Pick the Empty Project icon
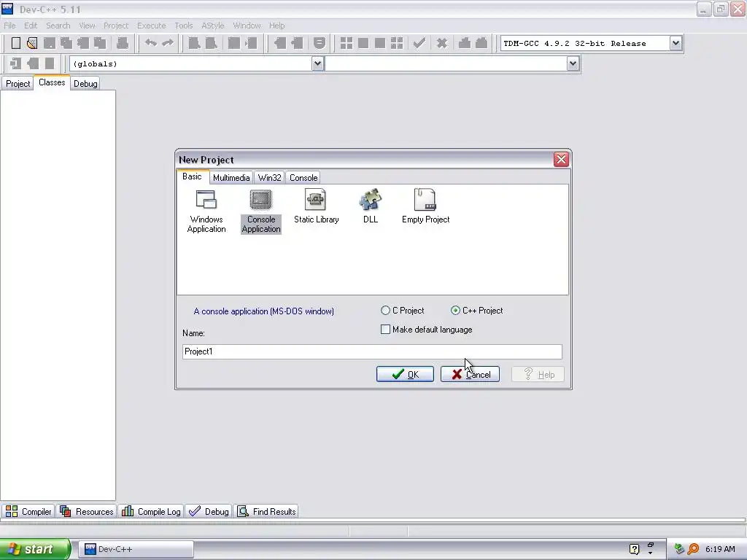Viewport: 747px width, 560px height. (x=425, y=206)
